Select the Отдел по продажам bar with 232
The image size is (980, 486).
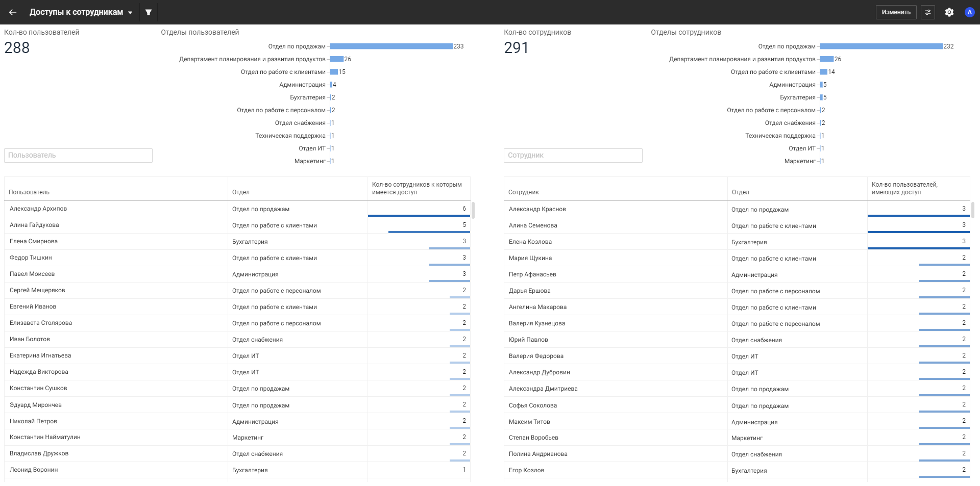pyautogui.click(x=881, y=46)
